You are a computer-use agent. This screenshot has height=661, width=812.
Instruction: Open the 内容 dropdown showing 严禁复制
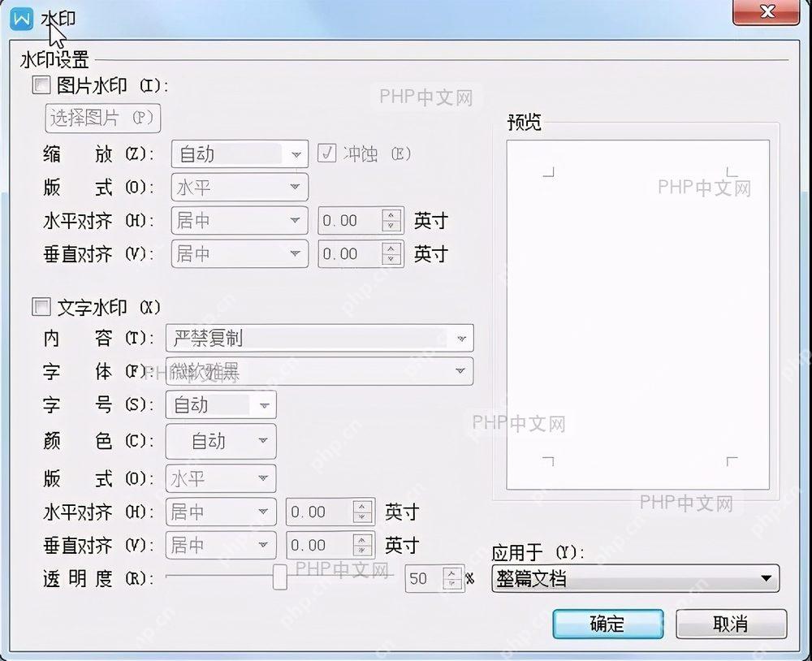pos(319,339)
